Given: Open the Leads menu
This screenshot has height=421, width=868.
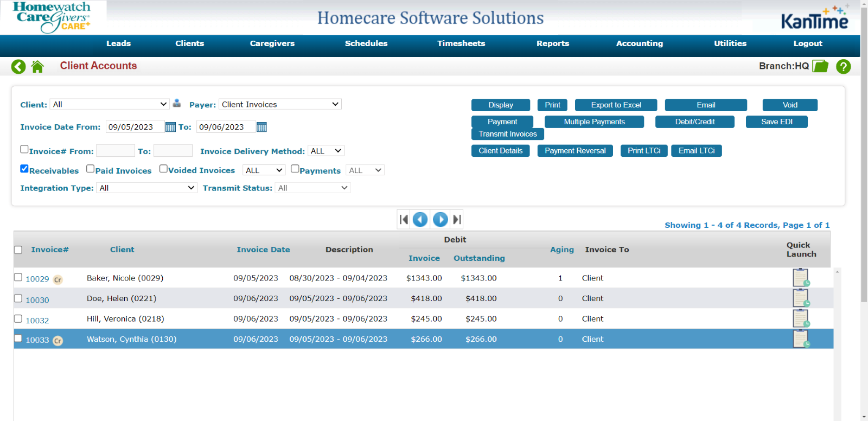Looking at the screenshot, I should [x=118, y=43].
